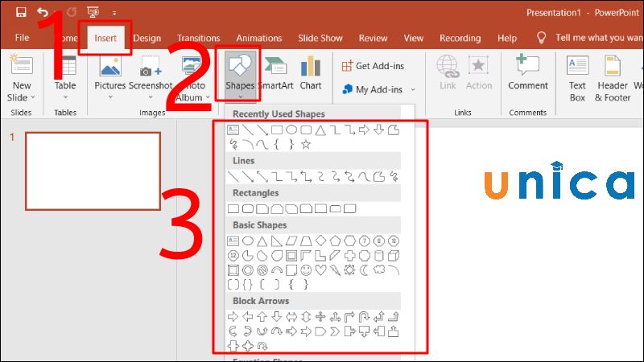Go to the Animations tab
Viewport: 644px width, 362px height.
(x=258, y=38)
